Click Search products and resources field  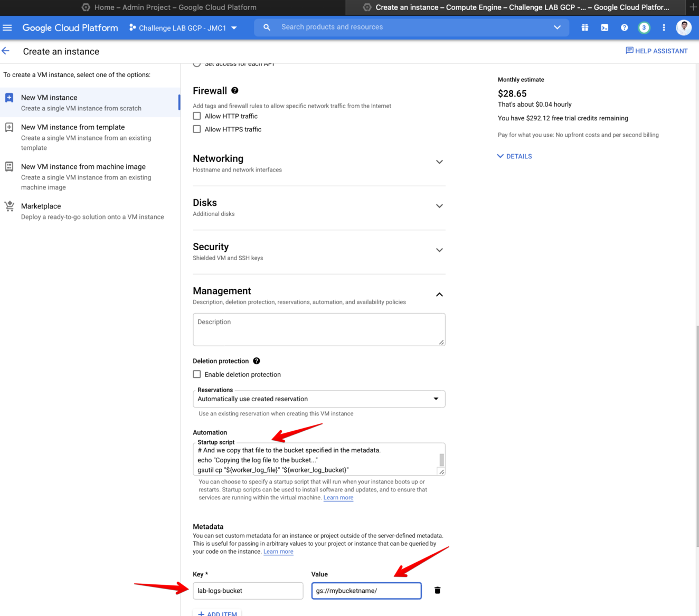412,27
